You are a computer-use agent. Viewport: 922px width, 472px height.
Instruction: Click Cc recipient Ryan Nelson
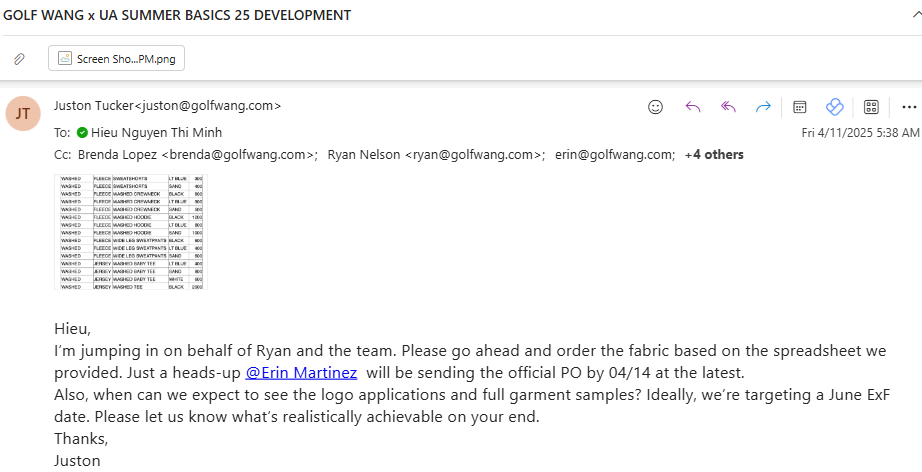click(436, 155)
